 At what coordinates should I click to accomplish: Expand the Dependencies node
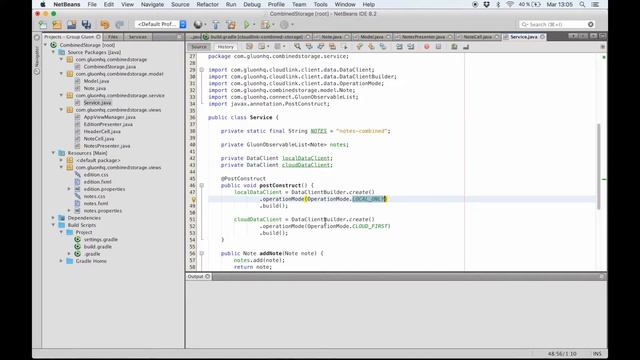click(53, 218)
